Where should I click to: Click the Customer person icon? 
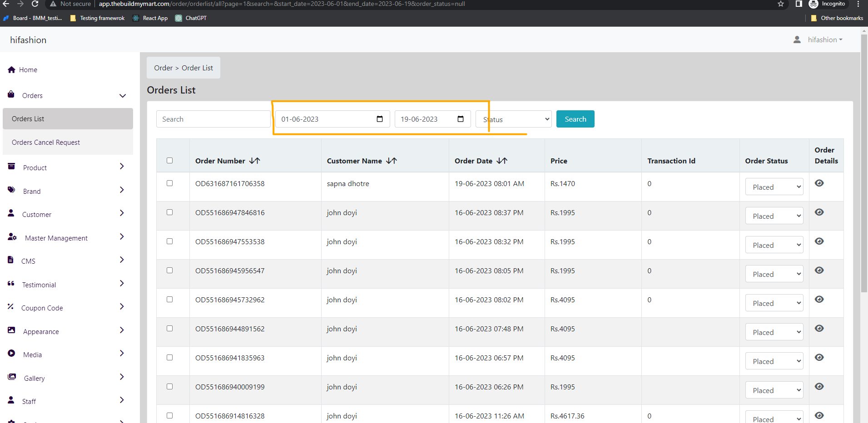click(x=11, y=213)
